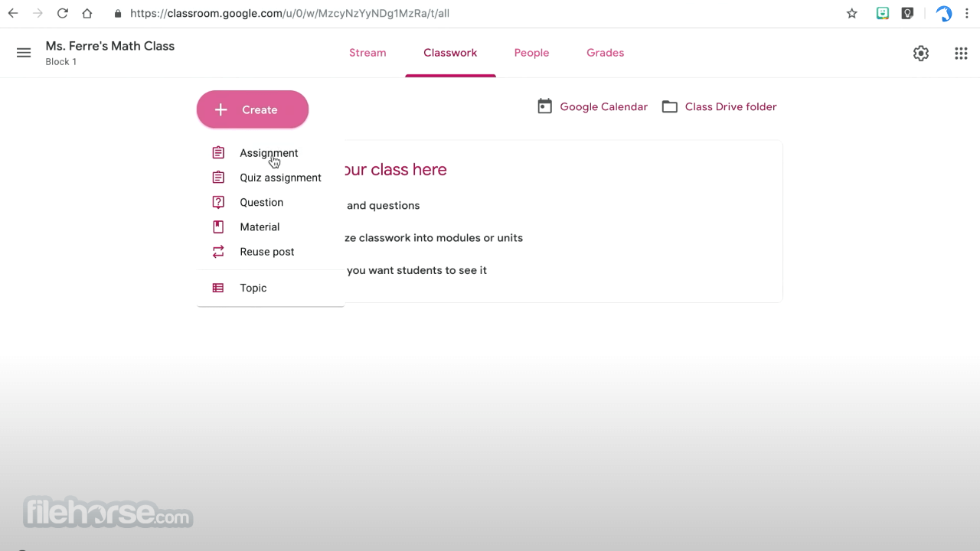
Task: Choose Quiz assignment option
Action: [x=280, y=178]
